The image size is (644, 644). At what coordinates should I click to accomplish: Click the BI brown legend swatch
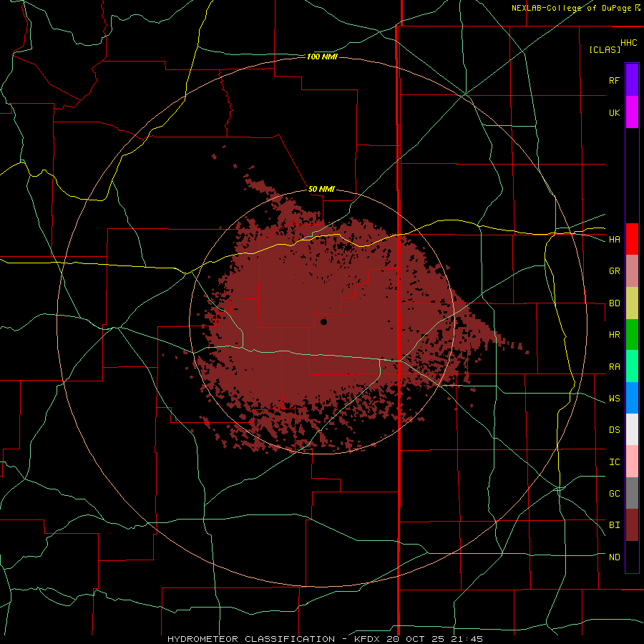[632, 525]
